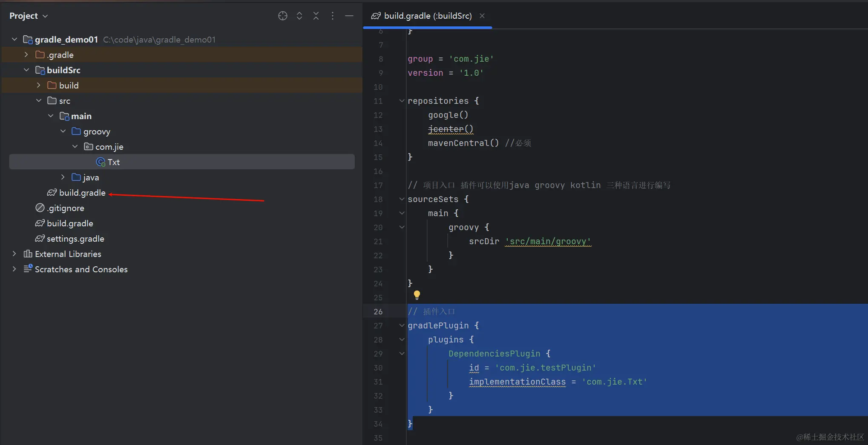Expand the build folder under buildSrc
868x445 pixels.
point(39,85)
